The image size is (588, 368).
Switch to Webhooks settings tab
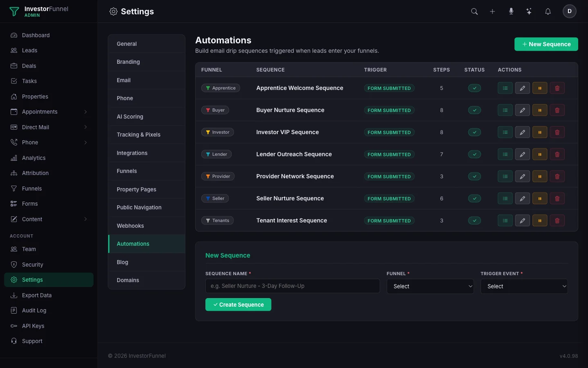[147, 226]
